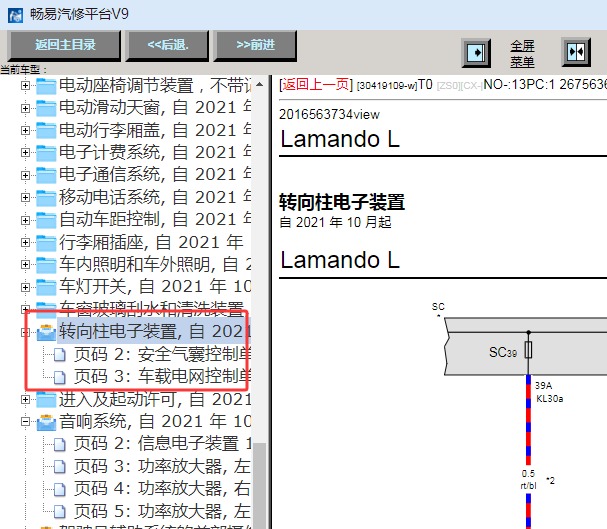
Task: Select 电动滑动天窗 tree item
Action: [x=155, y=108]
